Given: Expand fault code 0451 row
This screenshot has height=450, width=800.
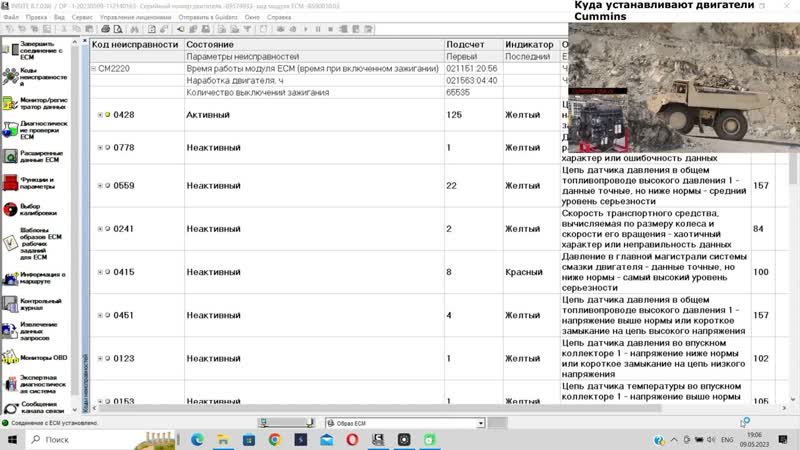Looking at the screenshot, I should (100, 315).
